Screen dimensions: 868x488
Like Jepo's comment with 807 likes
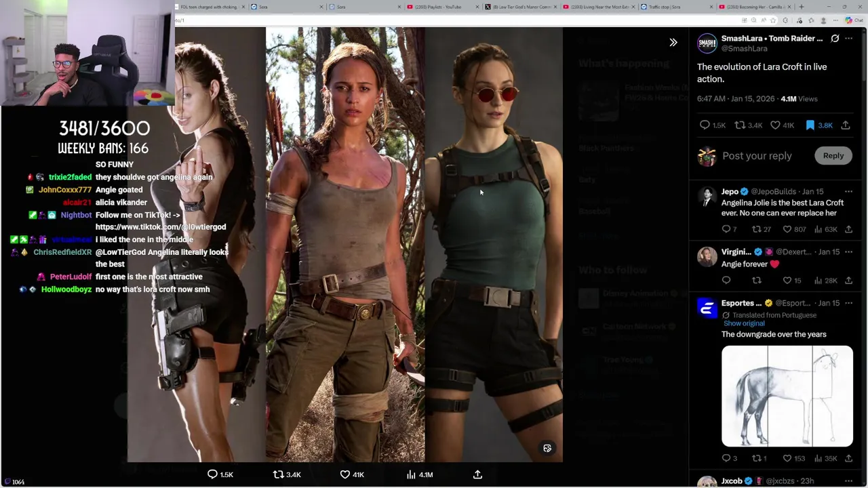(794, 230)
